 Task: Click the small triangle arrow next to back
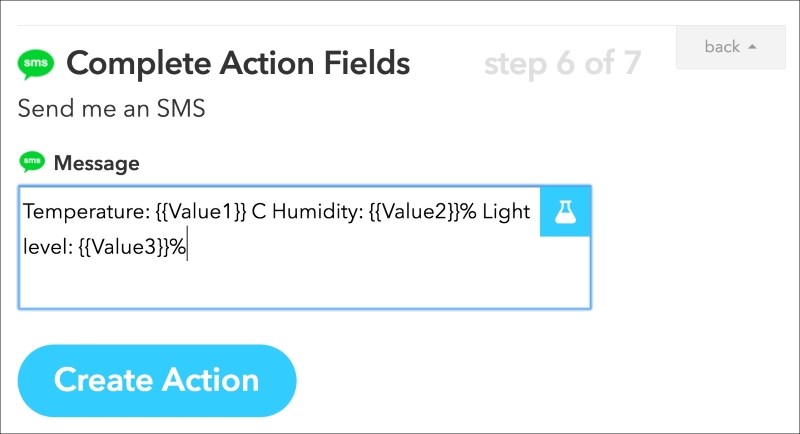coord(752,46)
